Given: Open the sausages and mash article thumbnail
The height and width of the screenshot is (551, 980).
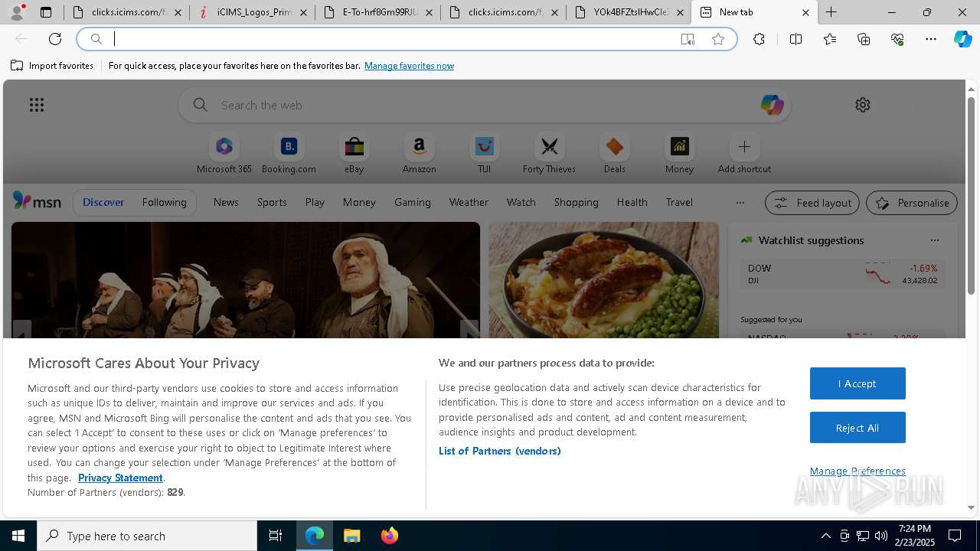Looking at the screenshot, I should pos(604,280).
